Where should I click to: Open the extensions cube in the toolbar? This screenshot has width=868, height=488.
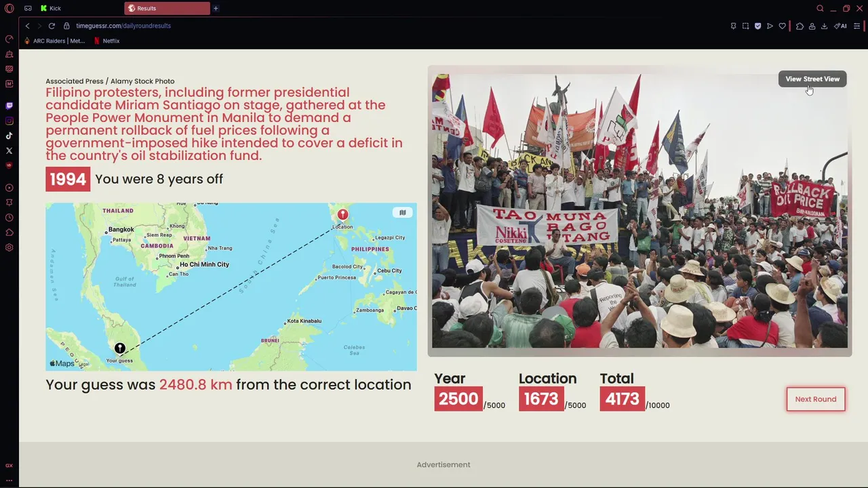800,26
